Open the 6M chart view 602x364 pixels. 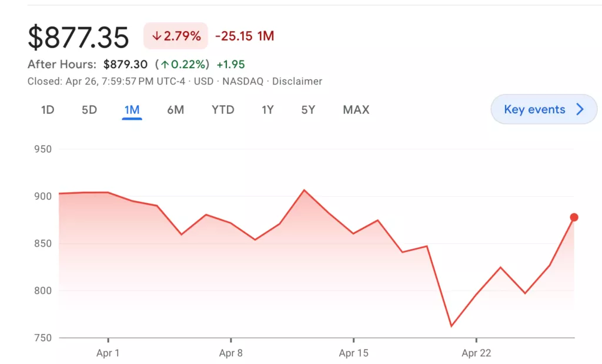pyautogui.click(x=175, y=110)
